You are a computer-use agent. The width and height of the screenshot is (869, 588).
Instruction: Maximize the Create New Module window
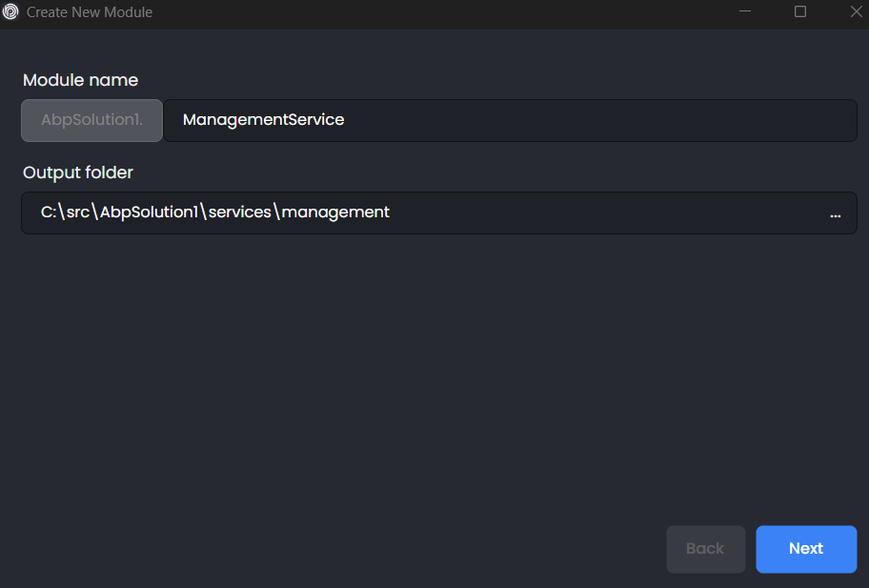800,12
